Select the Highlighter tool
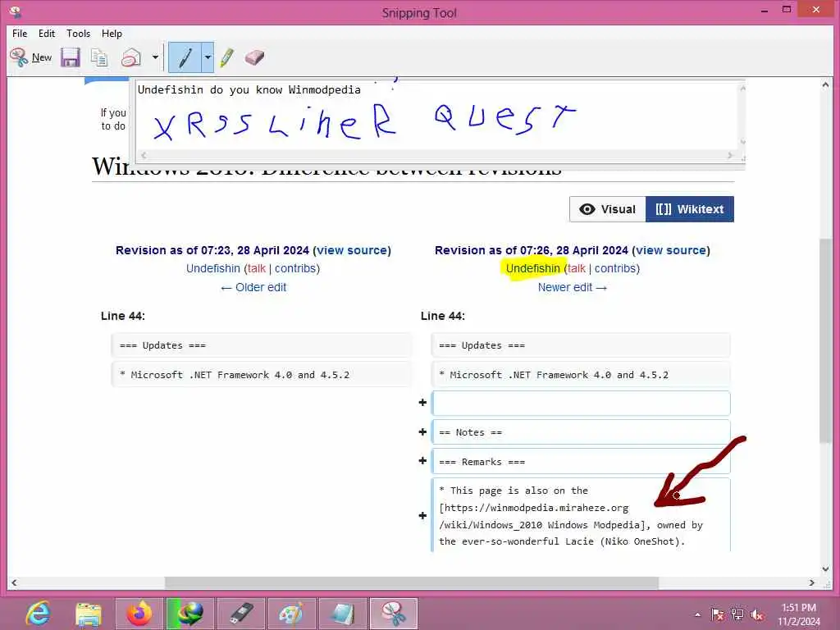This screenshot has width=840, height=630. (x=226, y=57)
